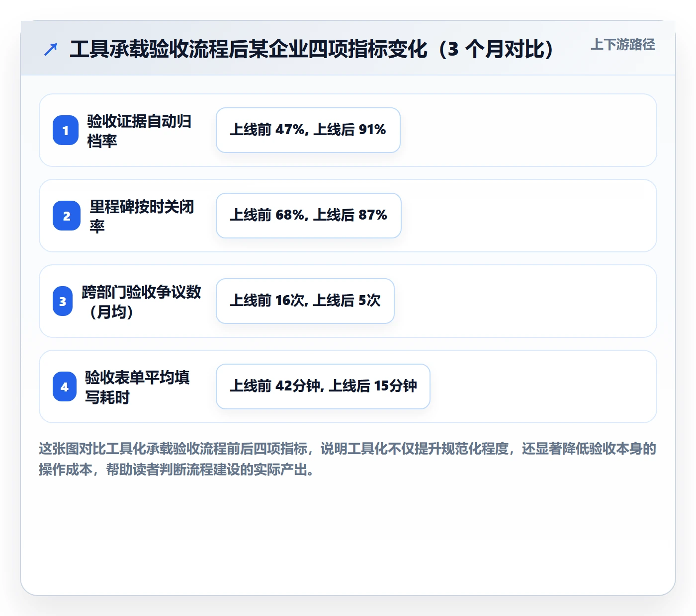The width and height of the screenshot is (696, 616).
Task: Click the number 4 badge
Action: (65, 386)
